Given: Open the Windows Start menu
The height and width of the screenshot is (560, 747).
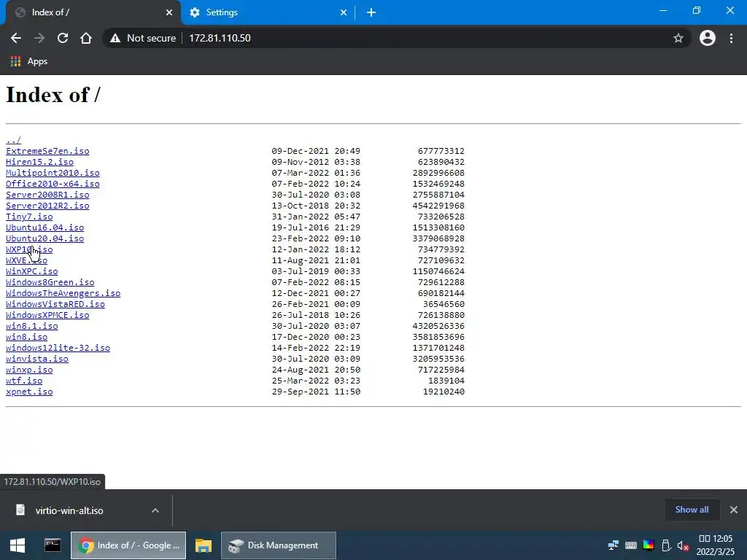Looking at the screenshot, I should pyautogui.click(x=18, y=545).
